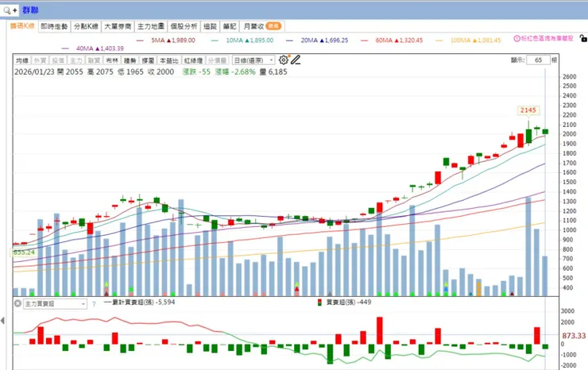This screenshot has height=370, width=588.
Task: Click the magnifier search-add icon
Action: coord(10,10)
